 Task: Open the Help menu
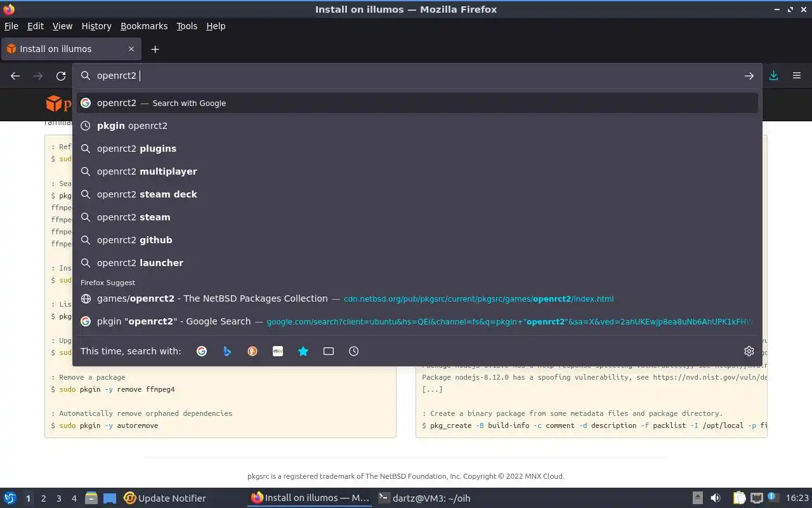[x=216, y=26]
